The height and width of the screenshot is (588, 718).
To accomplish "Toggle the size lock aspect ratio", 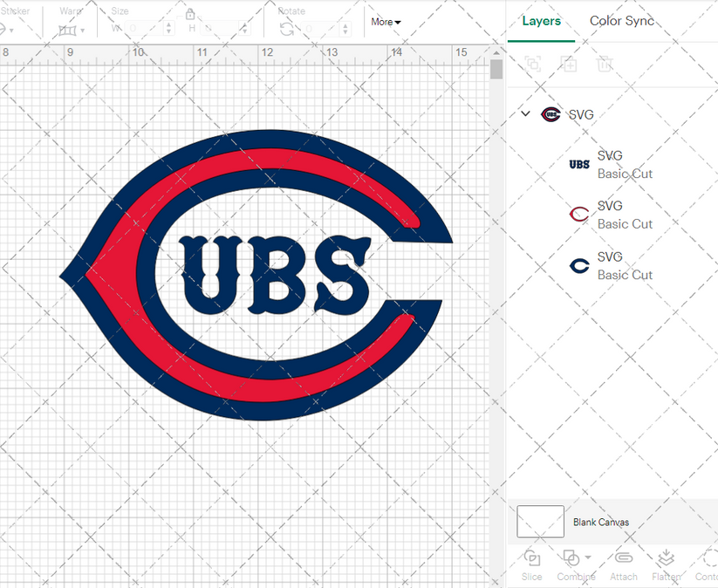I will (x=190, y=14).
